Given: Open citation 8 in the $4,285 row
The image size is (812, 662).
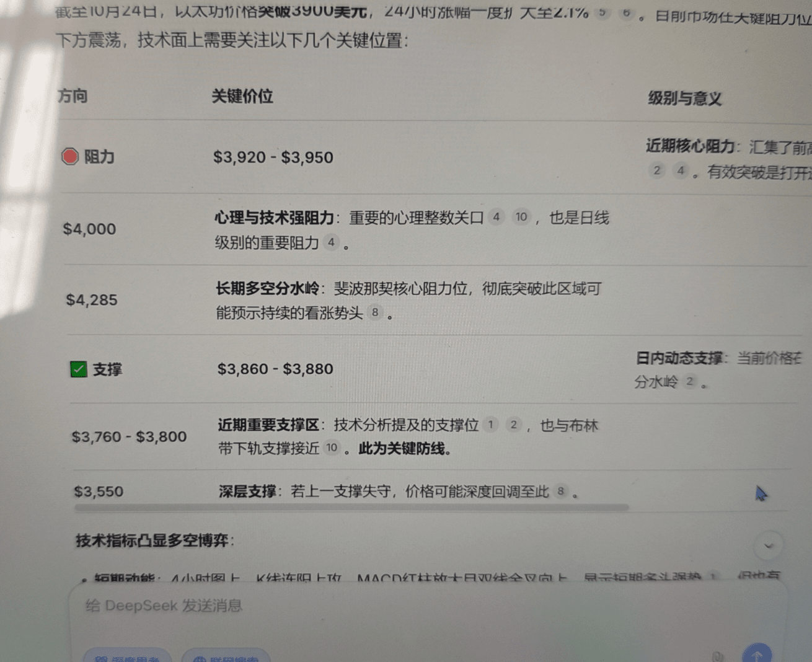Looking at the screenshot, I should tap(374, 312).
